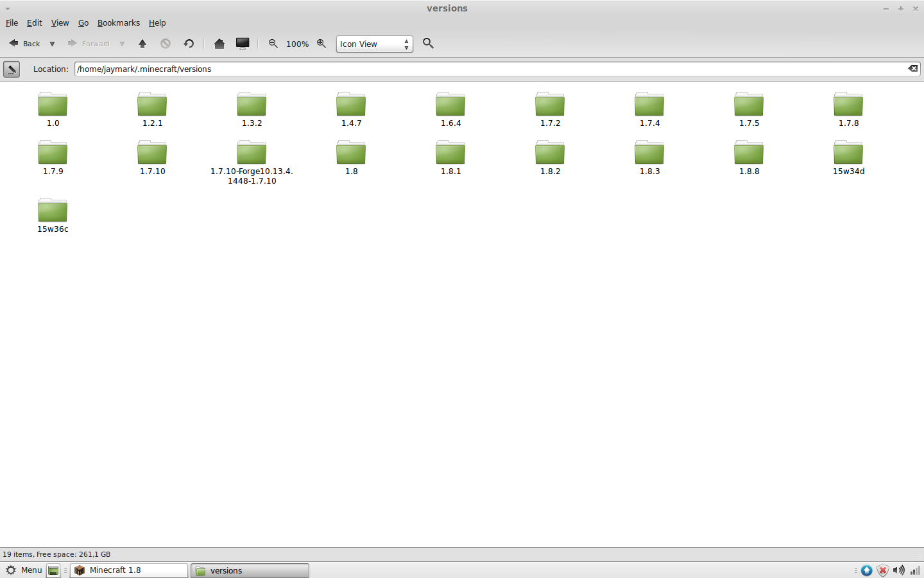Open the window menu arrow in titlebar
924x578 pixels.
8,9
